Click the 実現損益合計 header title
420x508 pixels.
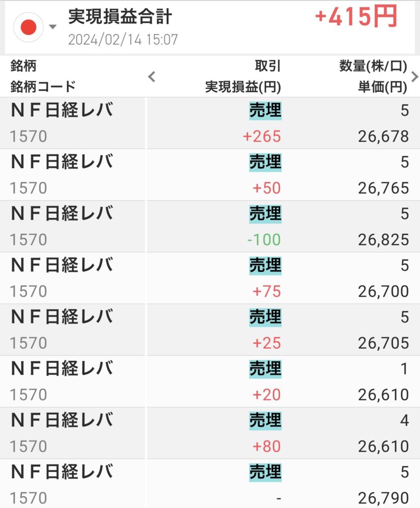120,17
